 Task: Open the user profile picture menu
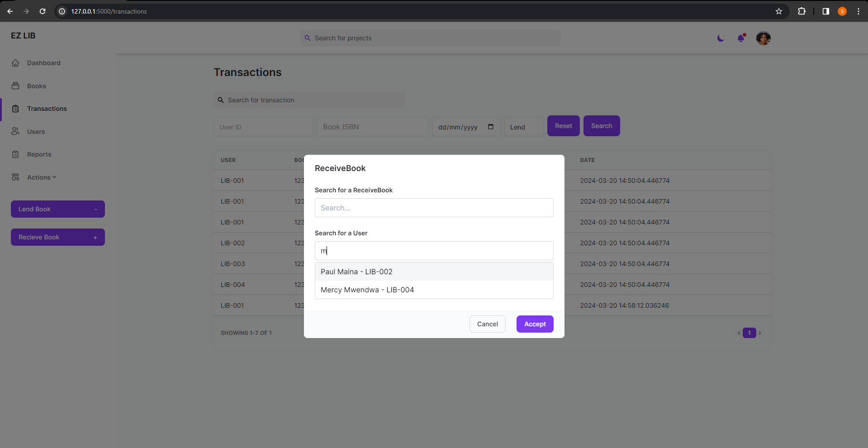pyautogui.click(x=764, y=38)
